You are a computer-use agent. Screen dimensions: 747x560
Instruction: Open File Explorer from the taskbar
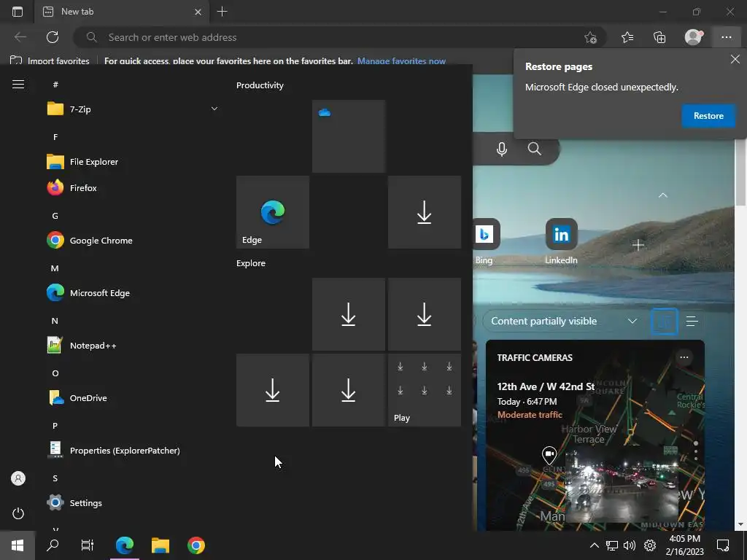[160, 545]
